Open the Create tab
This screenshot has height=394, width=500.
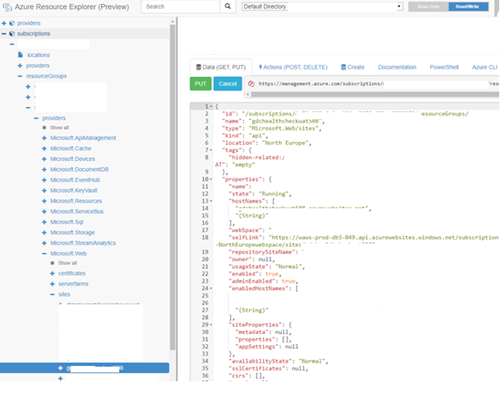click(x=353, y=67)
